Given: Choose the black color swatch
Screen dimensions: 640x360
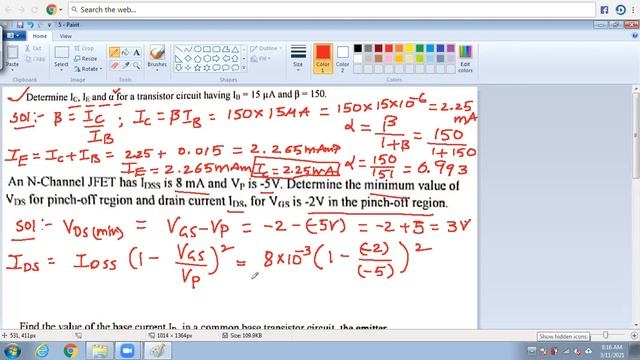Looking at the screenshot, I should click(x=358, y=49).
